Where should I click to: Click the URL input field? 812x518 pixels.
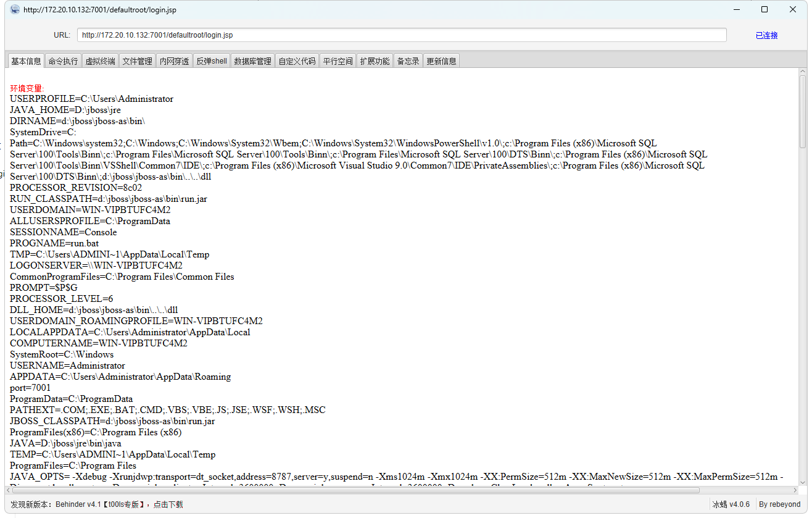click(x=401, y=35)
